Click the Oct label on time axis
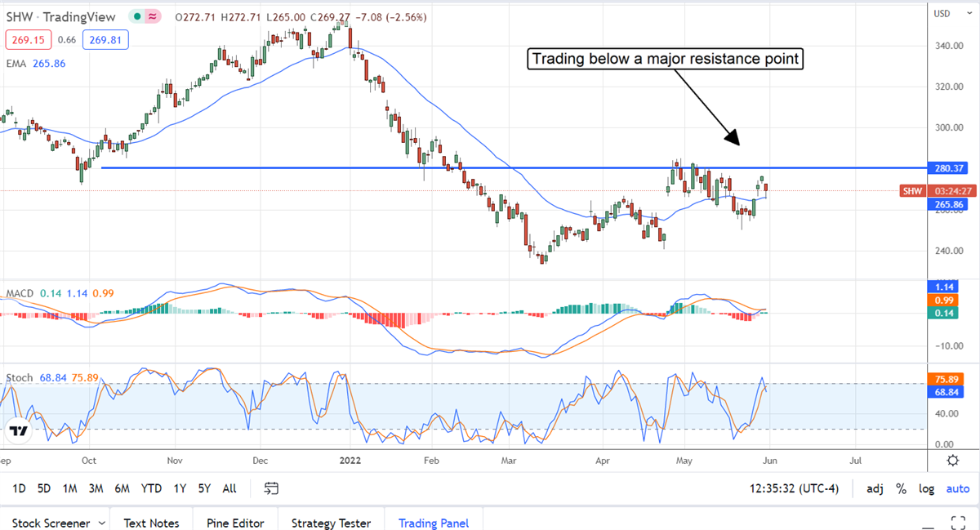 tap(90, 460)
